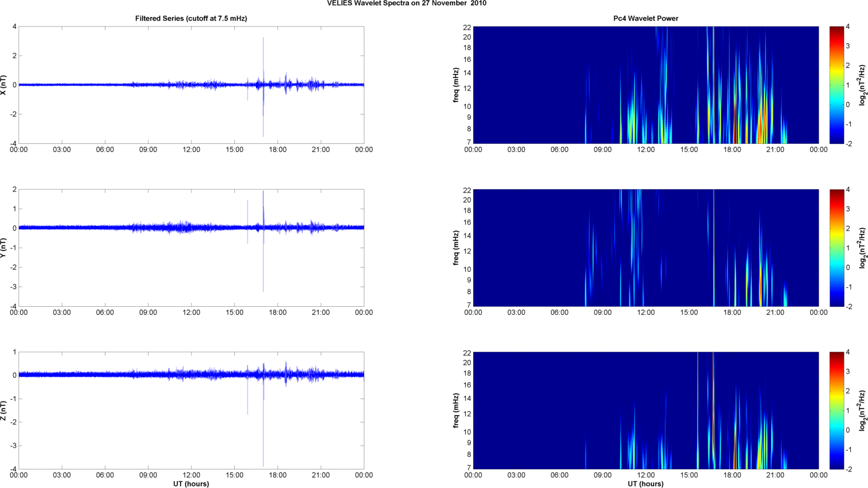
Task: Select the X (nT) axis label
Action: (x=4, y=85)
